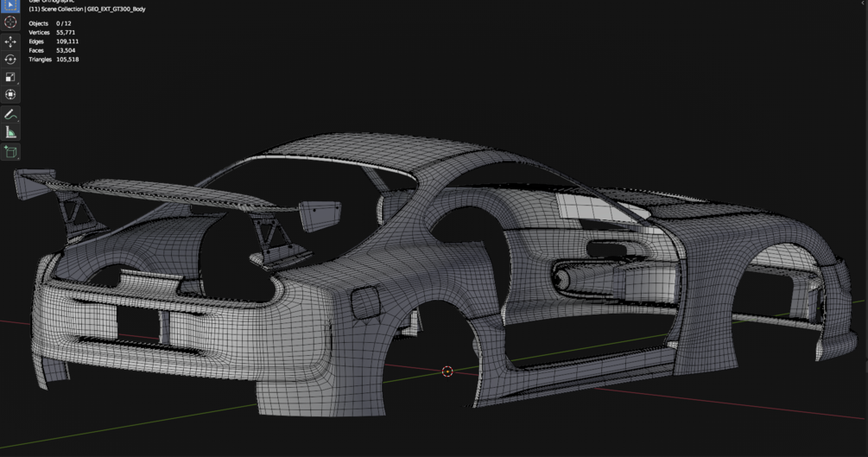Click the Vertices '55,771' statistic
This screenshot has height=457, width=868.
(66, 33)
